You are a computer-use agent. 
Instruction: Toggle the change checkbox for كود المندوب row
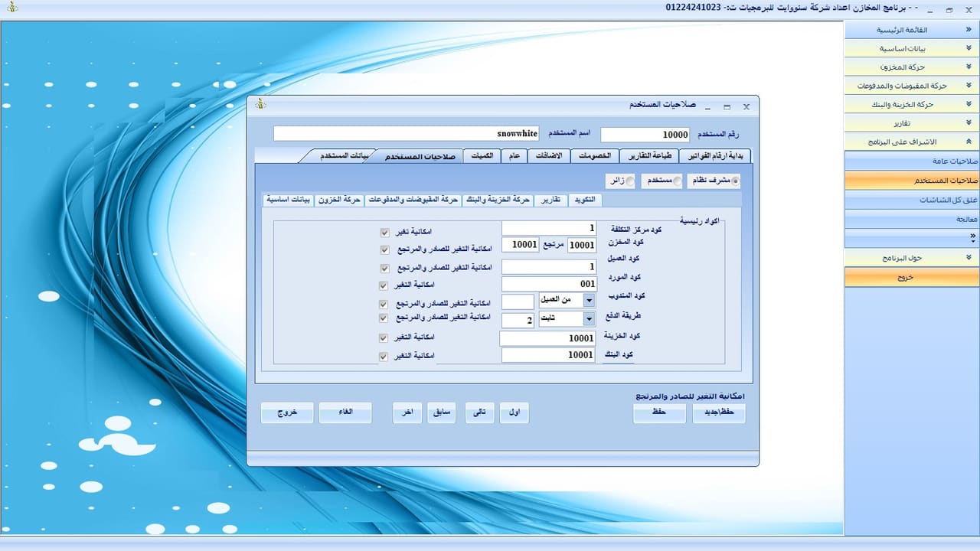384,304
